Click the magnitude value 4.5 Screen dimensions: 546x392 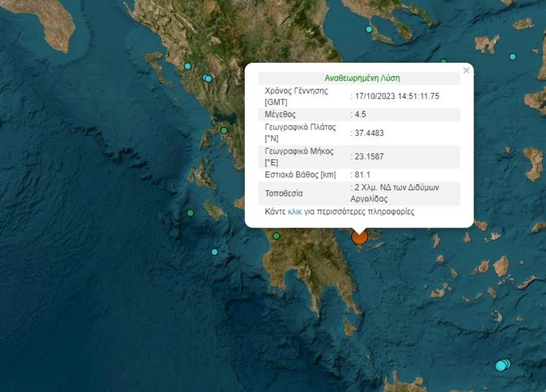coord(360,115)
